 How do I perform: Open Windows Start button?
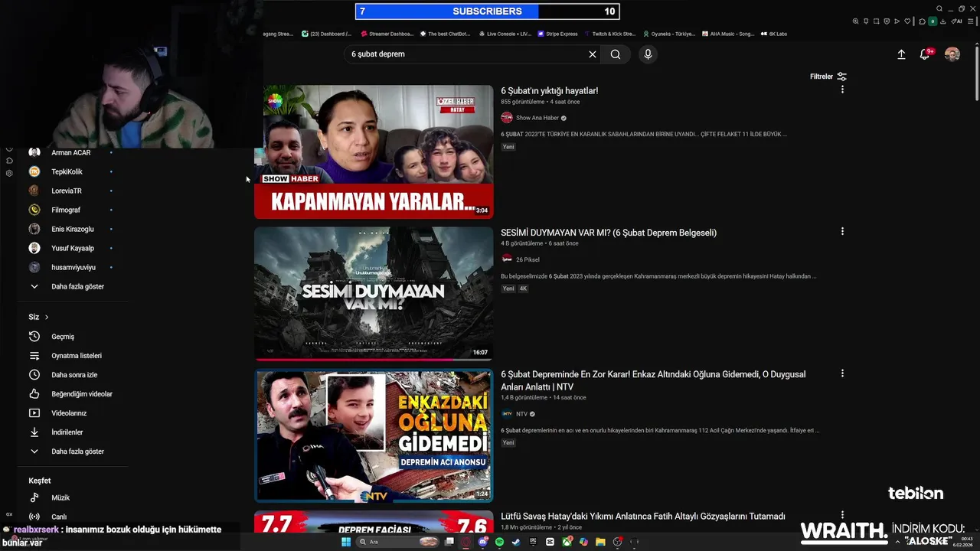click(x=346, y=542)
